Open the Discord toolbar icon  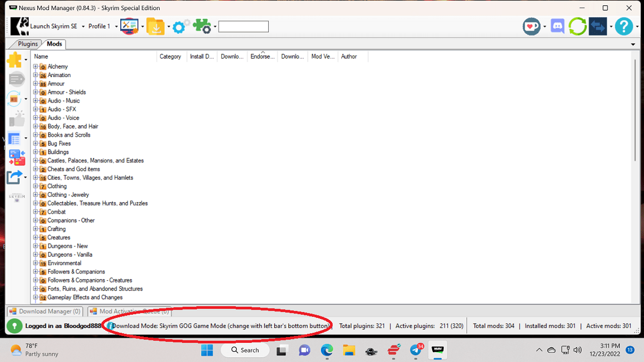[557, 26]
